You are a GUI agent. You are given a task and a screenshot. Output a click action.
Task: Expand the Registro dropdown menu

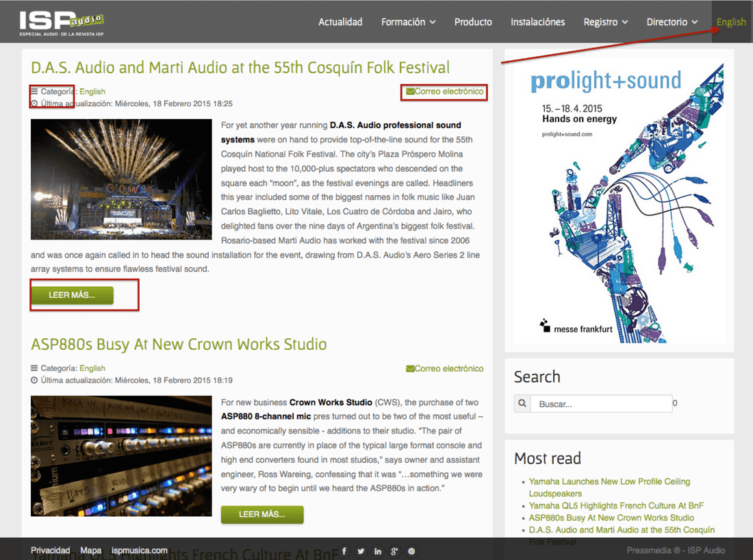click(606, 22)
